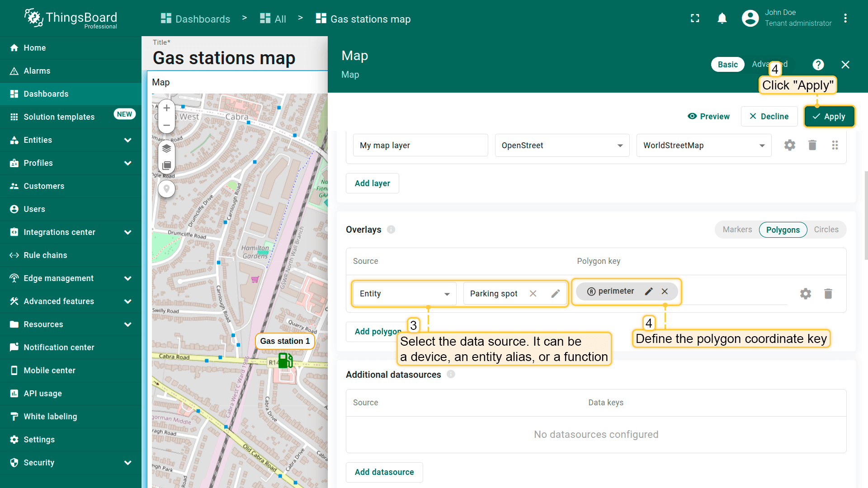Click the map layers control icon
This screenshot has height=488, width=868.
pos(166,149)
